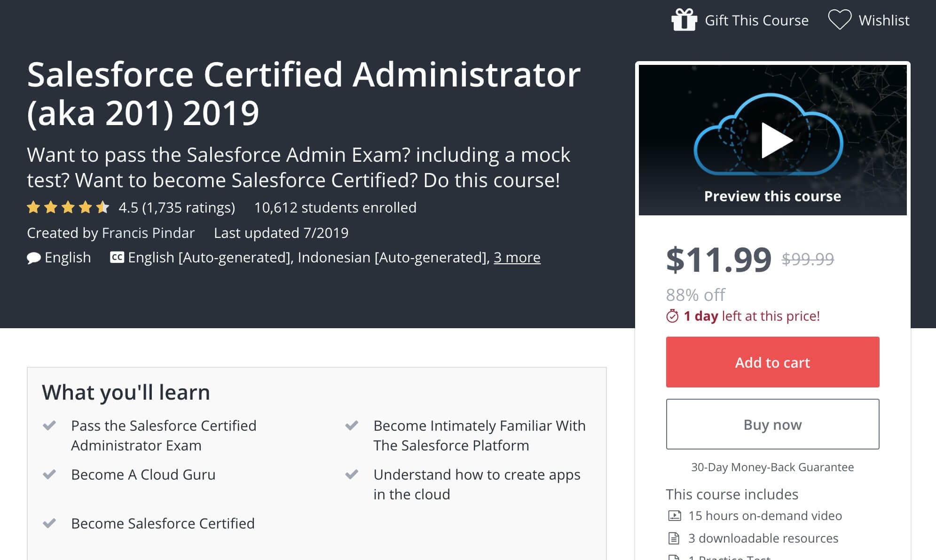Add course to Wishlist text link

[884, 20]
